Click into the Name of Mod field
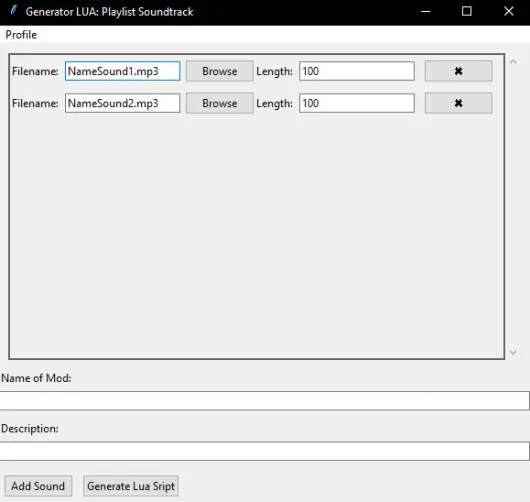Screen dimensions: 530x502 click(x=265, y=401)
